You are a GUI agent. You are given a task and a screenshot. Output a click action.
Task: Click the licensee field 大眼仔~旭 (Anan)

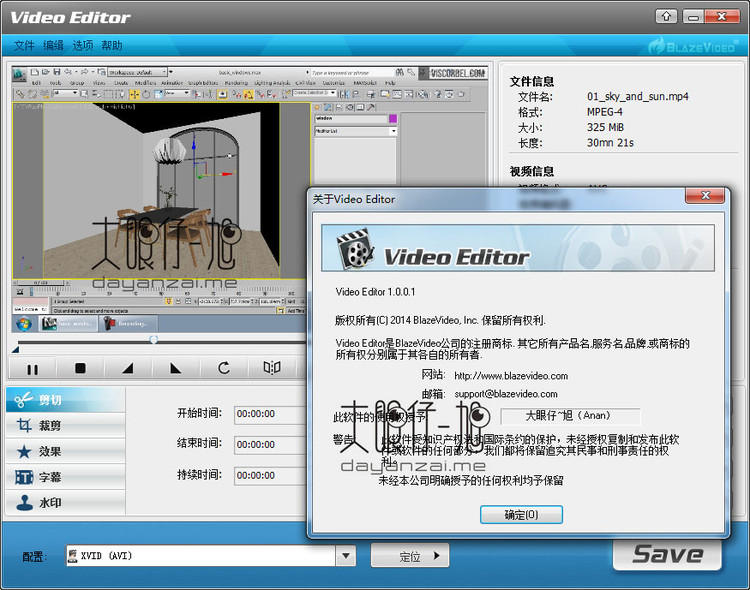[570, 416]
